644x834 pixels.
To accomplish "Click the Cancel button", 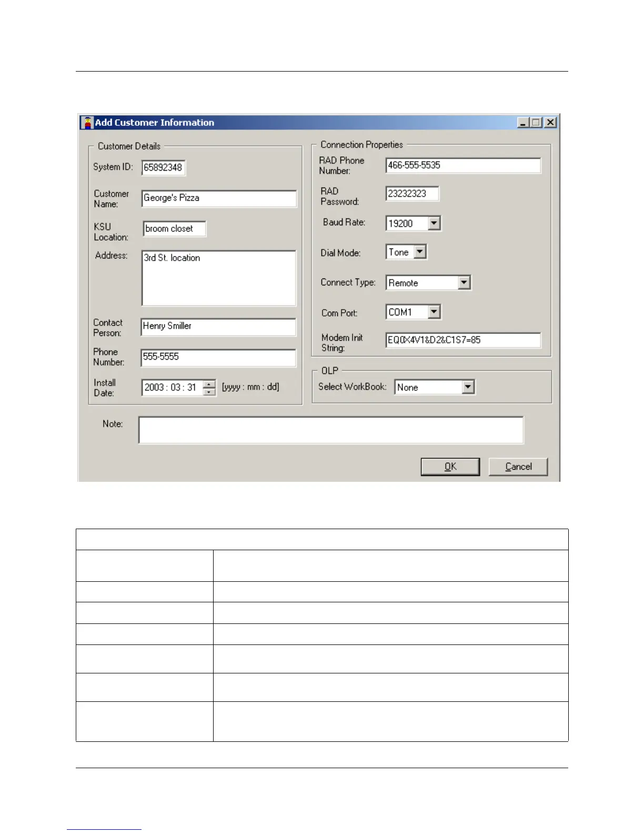I will [x=518, y=466].
